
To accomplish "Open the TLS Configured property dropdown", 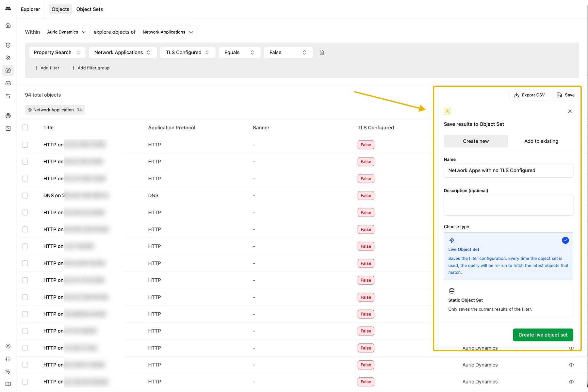I will click(188, 53).
